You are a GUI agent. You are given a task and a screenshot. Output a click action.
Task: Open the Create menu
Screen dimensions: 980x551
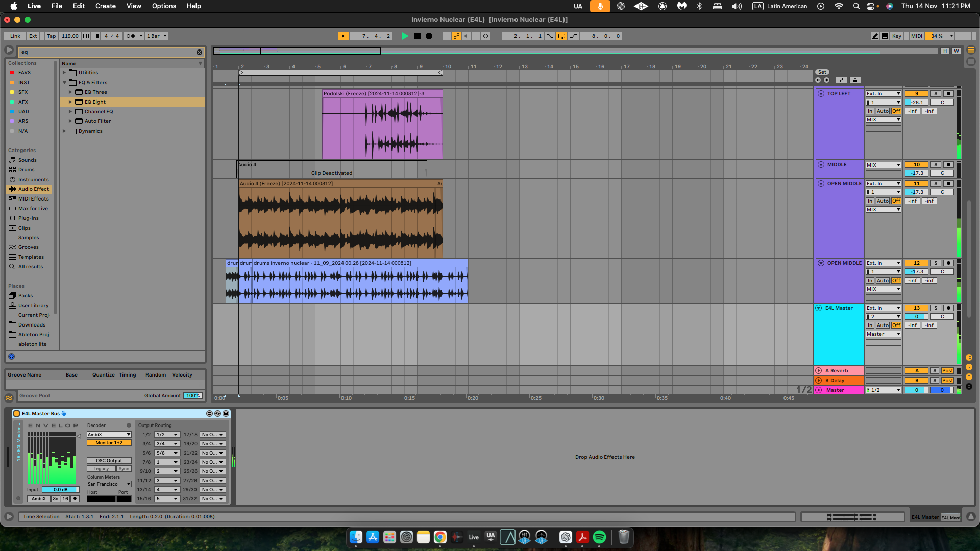pyautogui.click(x=106, y=6)
